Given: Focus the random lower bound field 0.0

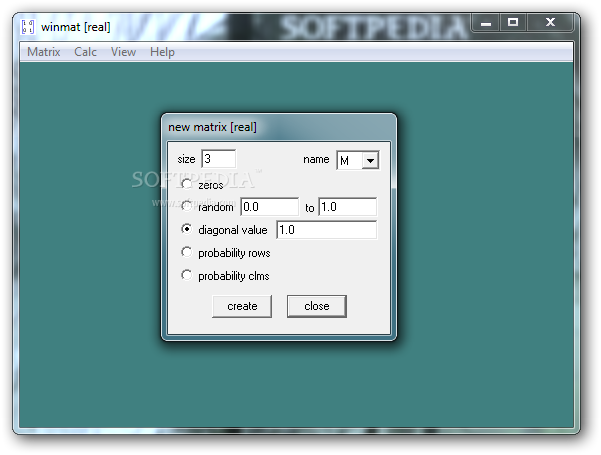Looking at the screenshot, I should 269,207.
